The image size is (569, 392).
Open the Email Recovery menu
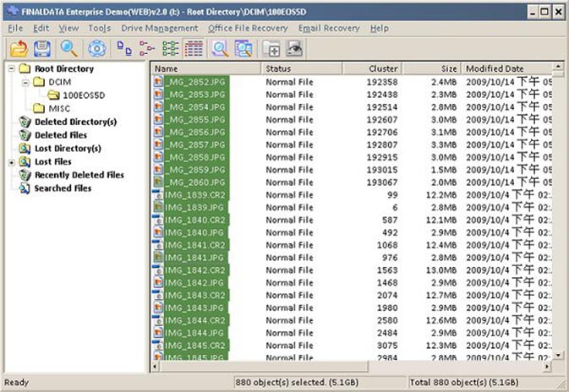point(329,28)
